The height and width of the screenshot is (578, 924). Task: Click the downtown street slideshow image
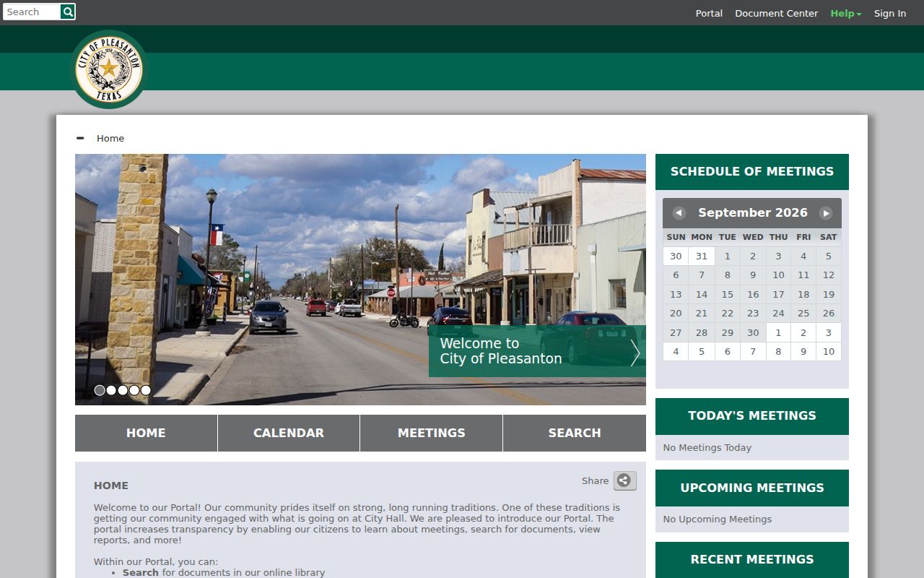point(360,280)
